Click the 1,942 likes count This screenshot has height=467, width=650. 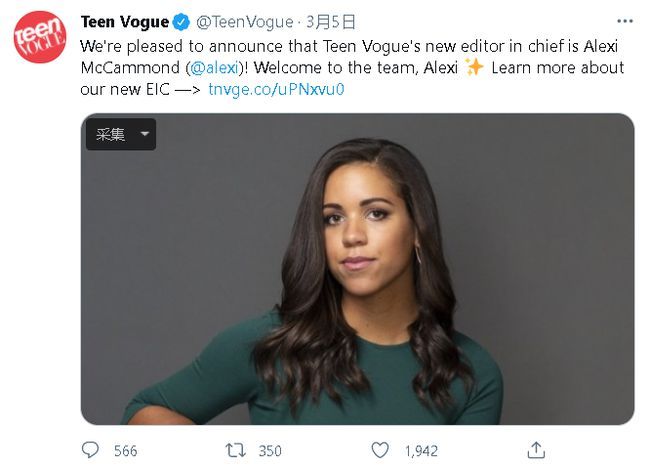(421, 451)
